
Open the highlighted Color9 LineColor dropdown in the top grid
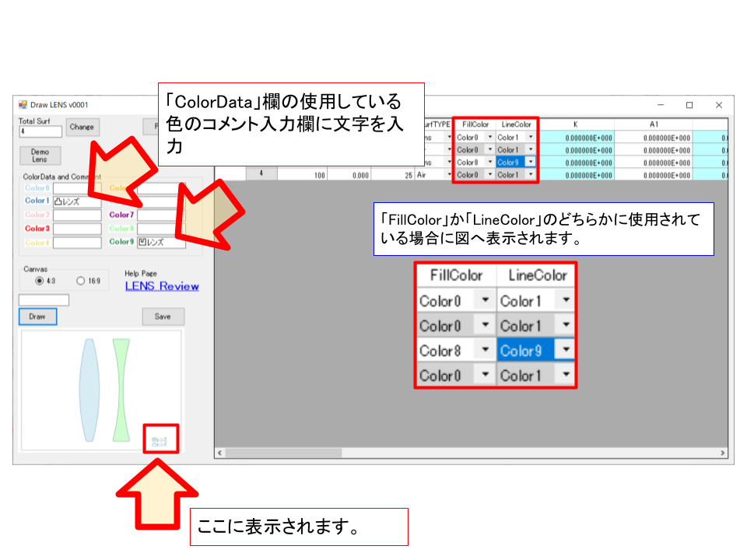(x=531, y=162)
